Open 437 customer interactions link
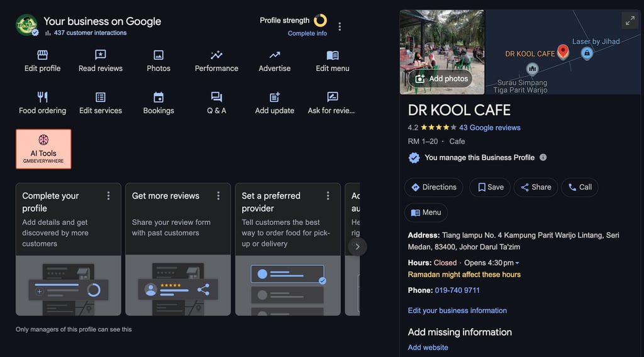Viewport: 644px width, 357px height. [x=90, y=33]
